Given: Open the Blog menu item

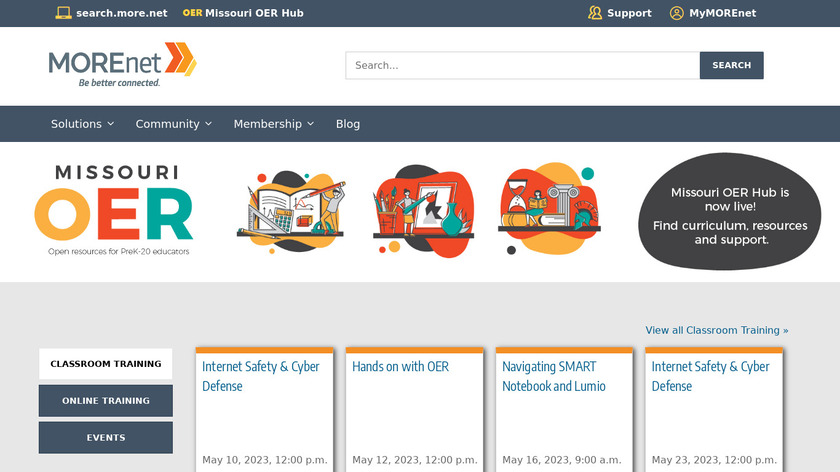Looking at the screenshot, I should tap(348, 124).
